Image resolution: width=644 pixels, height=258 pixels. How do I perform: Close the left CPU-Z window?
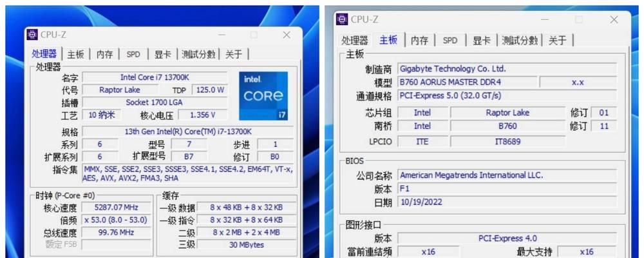click(x=287, y=35)
